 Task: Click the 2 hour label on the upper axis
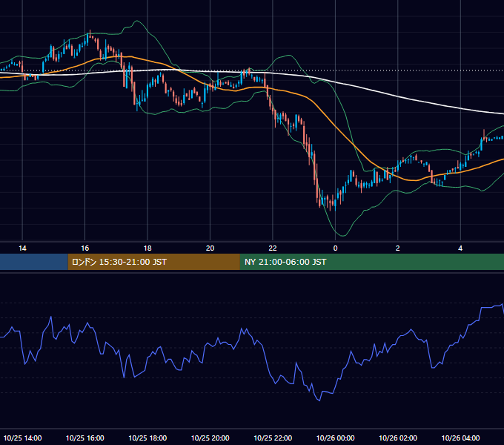coord(398,248)
